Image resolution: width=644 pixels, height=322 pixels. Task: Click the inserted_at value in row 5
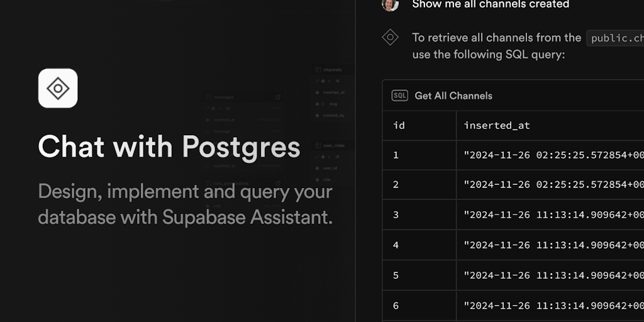[x=553, y=275]
